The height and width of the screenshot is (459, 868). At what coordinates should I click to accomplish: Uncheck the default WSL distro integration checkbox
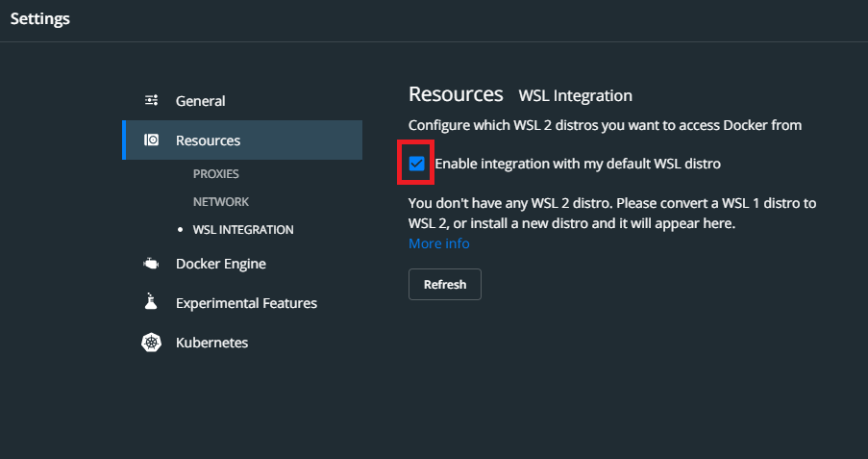[417, 164]
